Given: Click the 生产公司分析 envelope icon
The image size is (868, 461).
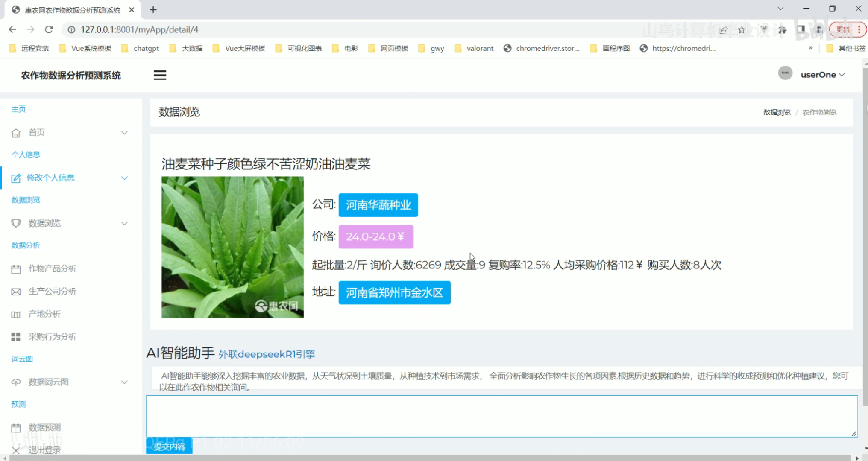Looking at the screenshot, I should coord(16,292).
